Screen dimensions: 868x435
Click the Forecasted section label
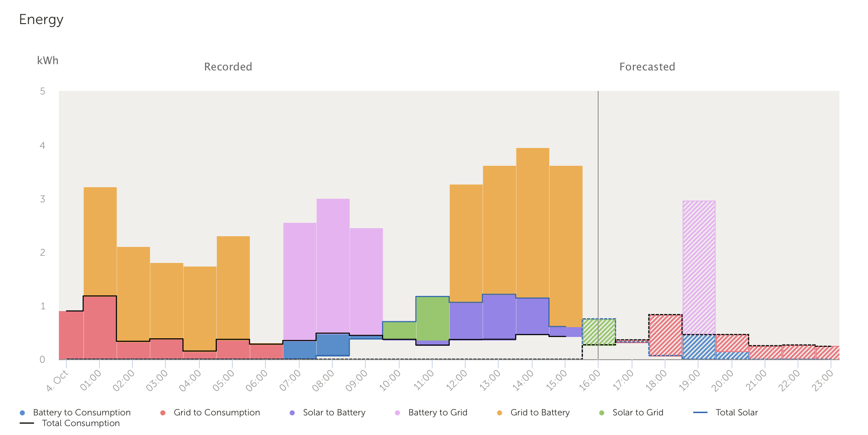coord(647,67)
